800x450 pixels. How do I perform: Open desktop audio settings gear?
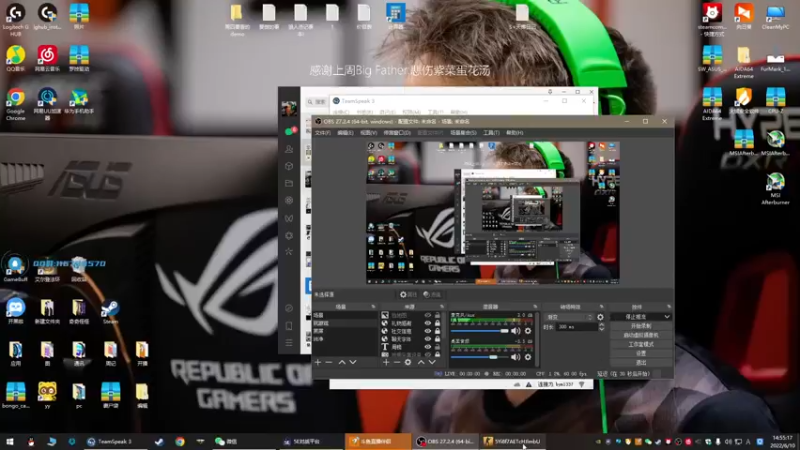(528, 357)
